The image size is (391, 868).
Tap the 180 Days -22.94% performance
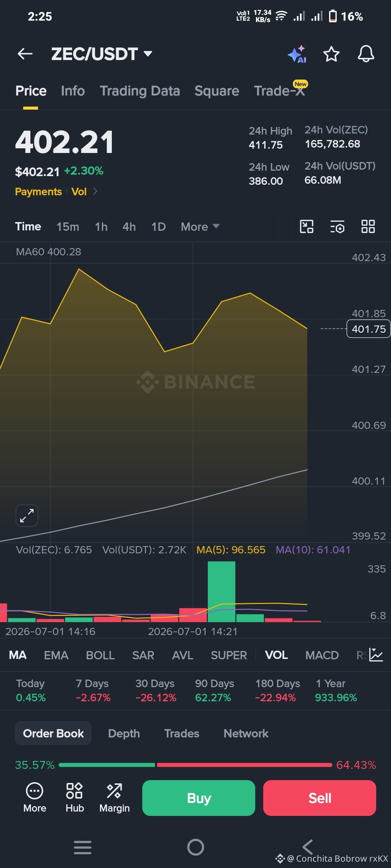tap(278, 690)
